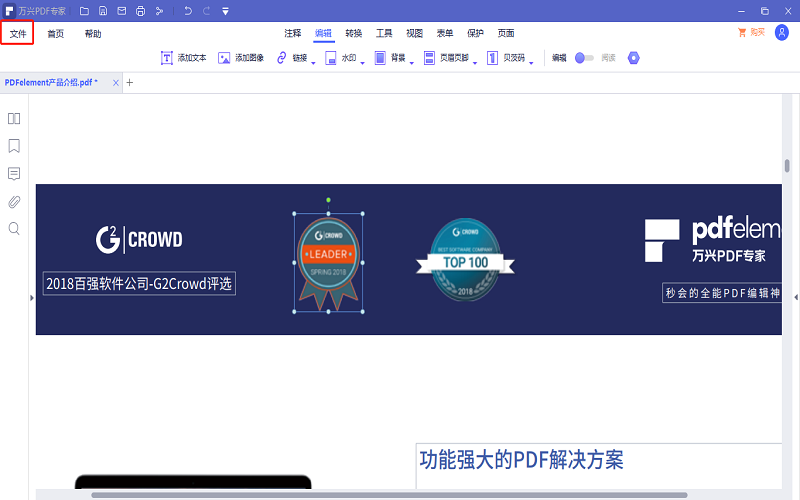Select the TOP 100 badge image
The height and width of the screenshot is (500, 800).
pyautogui.click(x=465, y=260)
